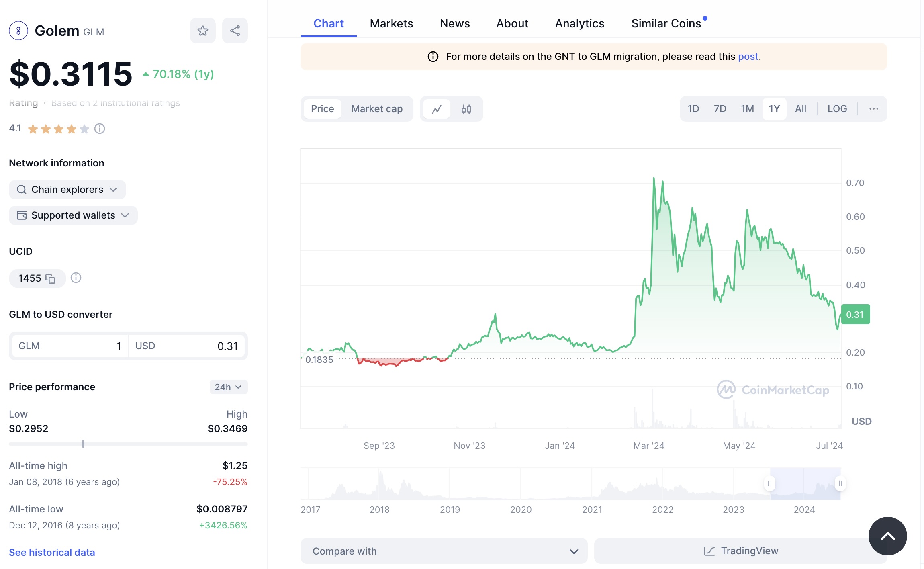Viewport: 924px width, 569px height.
Task: Open the rating info icon beside stars
Action: (100, 129)
